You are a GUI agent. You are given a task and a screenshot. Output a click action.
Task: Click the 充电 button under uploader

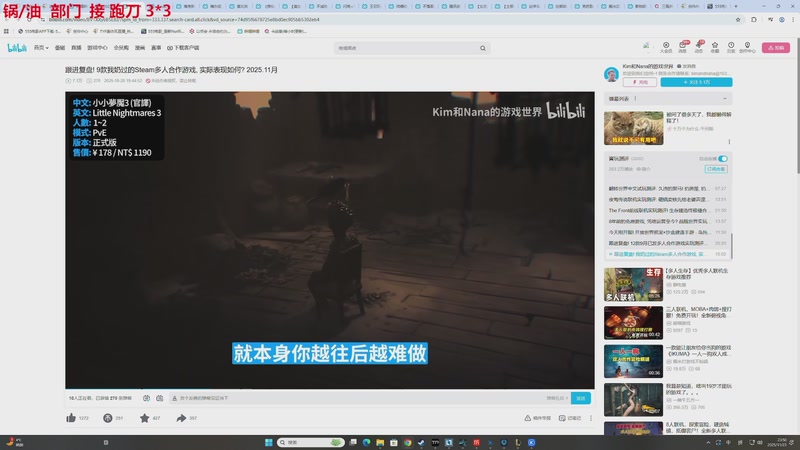point(640,82)
